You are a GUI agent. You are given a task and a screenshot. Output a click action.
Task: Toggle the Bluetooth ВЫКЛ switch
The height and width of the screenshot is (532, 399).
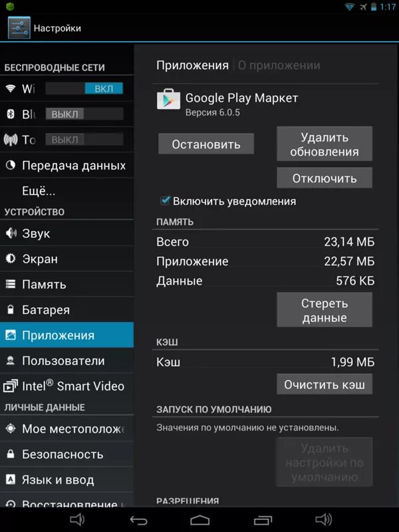pos(84,114)
